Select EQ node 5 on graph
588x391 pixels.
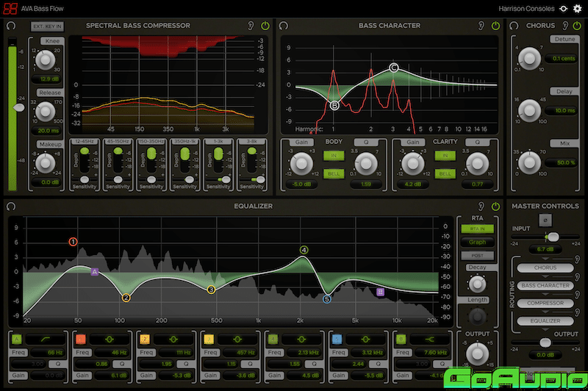tap(327, 299)
